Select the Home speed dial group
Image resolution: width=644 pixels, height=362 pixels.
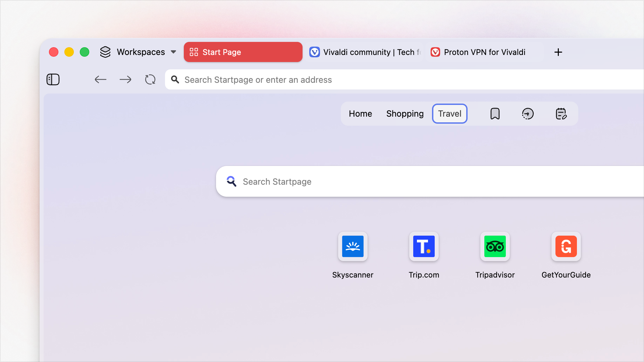point(360,114)
